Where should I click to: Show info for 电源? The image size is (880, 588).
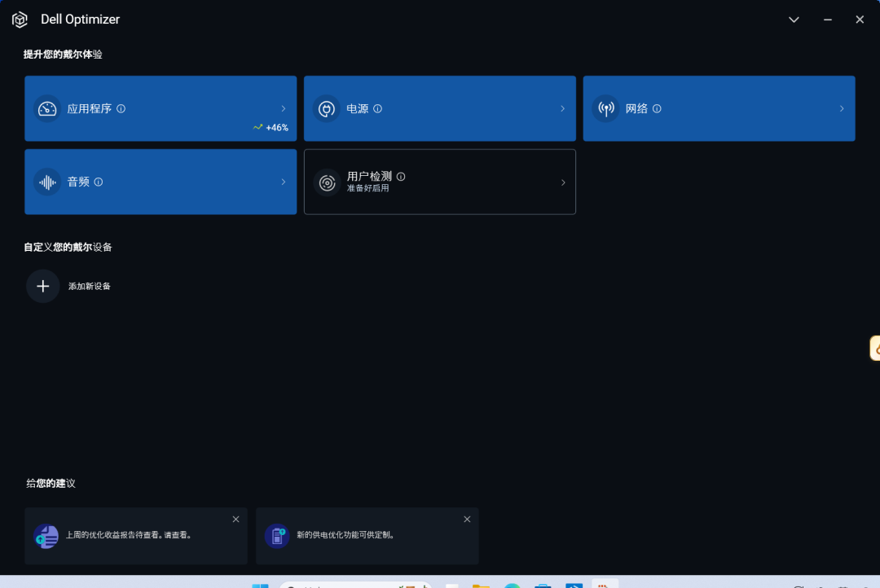(x=378, y=109)
